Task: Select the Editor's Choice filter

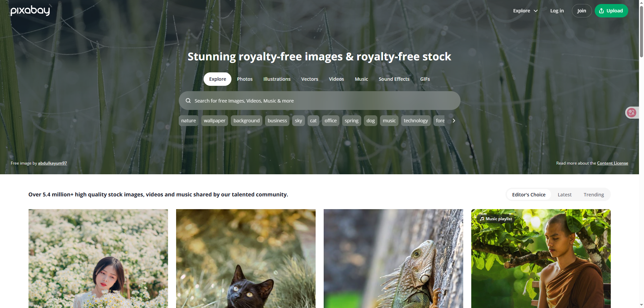Action: (529, 195)
